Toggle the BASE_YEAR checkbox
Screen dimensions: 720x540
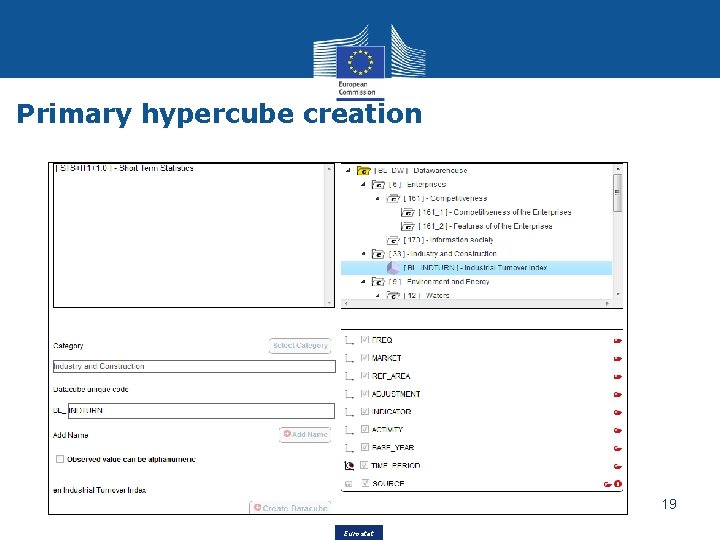click(365, 447)
